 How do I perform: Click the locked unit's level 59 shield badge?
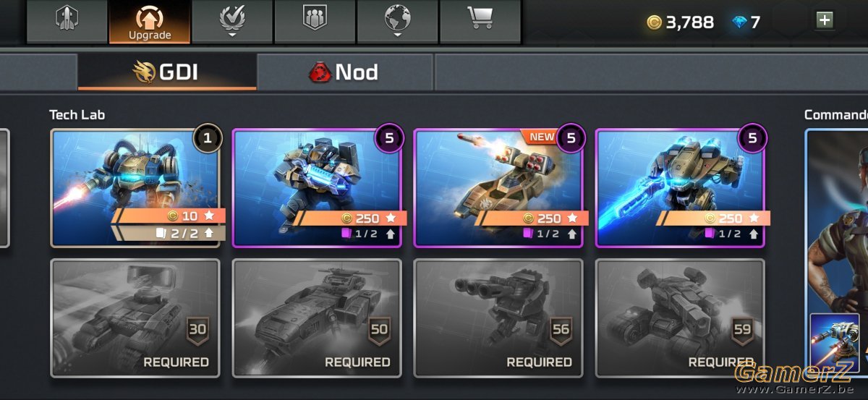pos(742,331)
